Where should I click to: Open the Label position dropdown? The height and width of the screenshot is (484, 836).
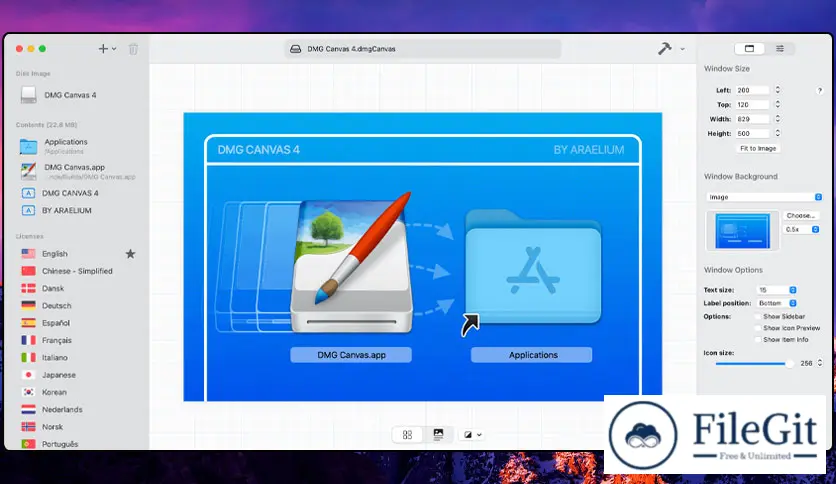tap(777, 303)
